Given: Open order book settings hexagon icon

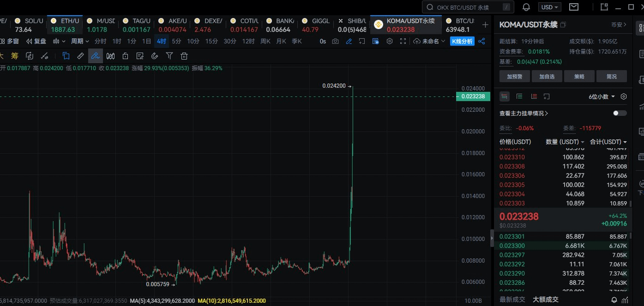Looking at the screenshot, I should pyautogui.click(x=624, y=96).
